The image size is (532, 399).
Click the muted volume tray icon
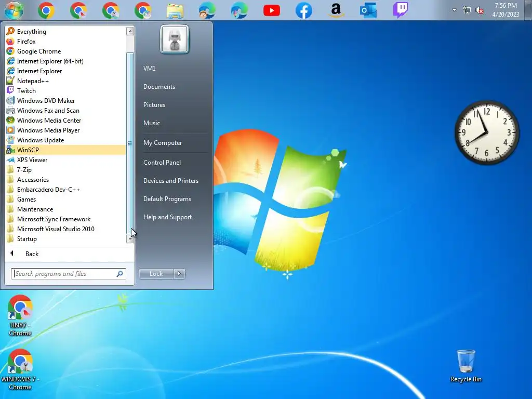[480, 10]
